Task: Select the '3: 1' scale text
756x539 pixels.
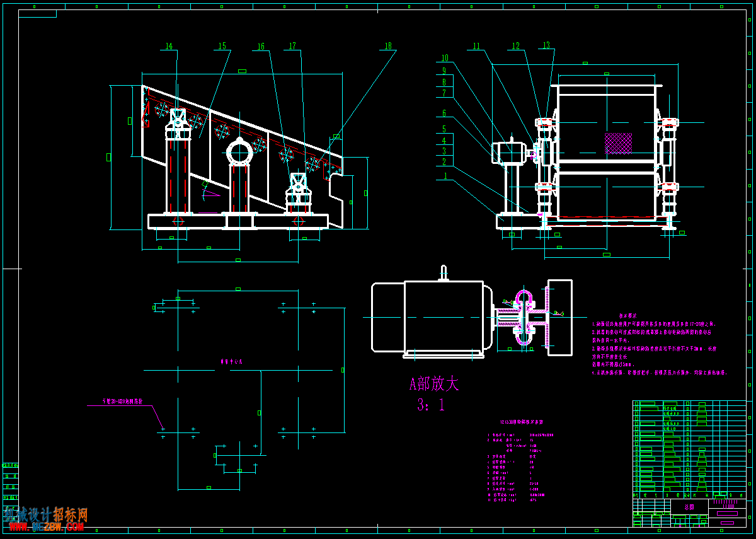Action: pyautogui.click(x=431, y=405)
